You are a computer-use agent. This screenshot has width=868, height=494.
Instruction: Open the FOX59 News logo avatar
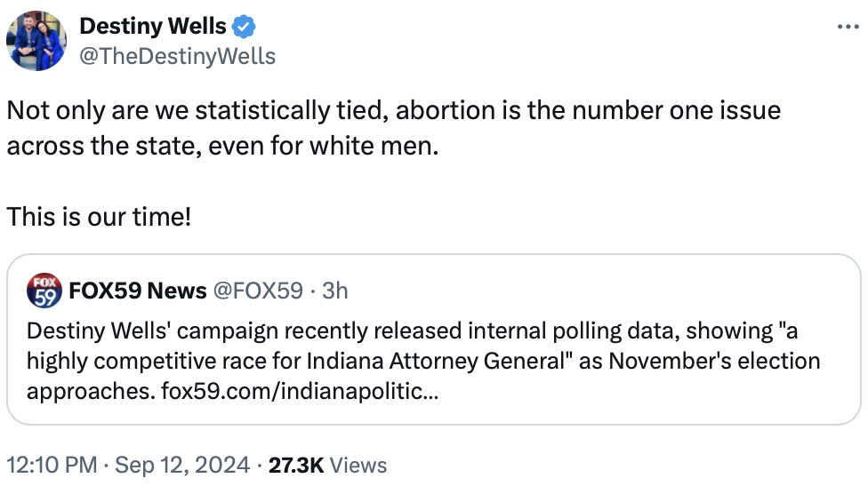(x=44, y=291)
